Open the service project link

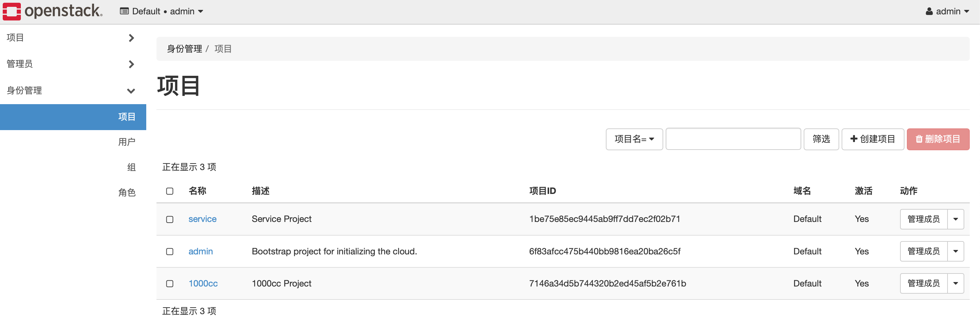202,219
